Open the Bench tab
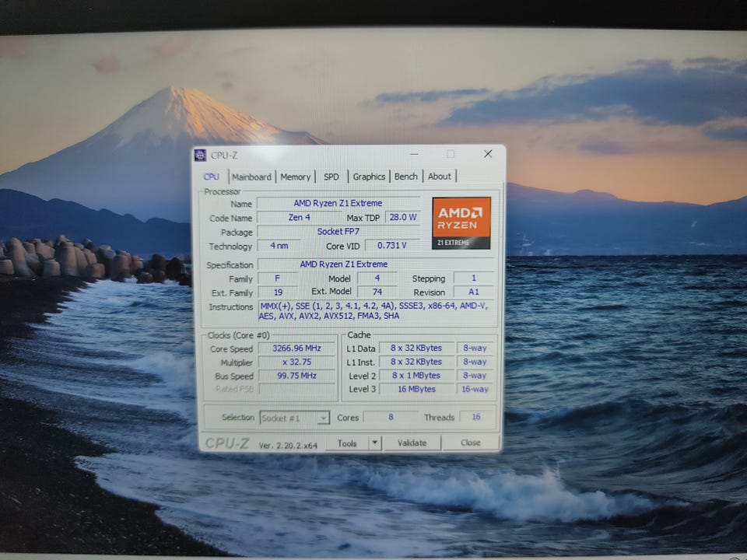This screenshot has height=560, width=747. [x=406, y=177]
